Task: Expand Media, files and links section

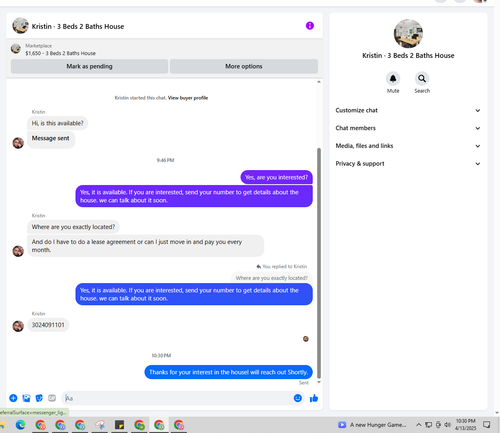Action: click(x=408, y=146)
